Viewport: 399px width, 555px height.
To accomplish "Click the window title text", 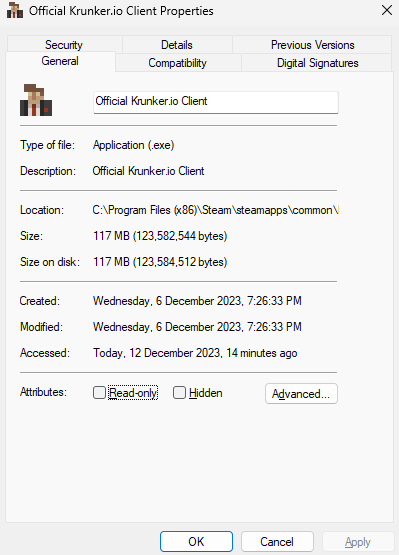I will point(121,11).
